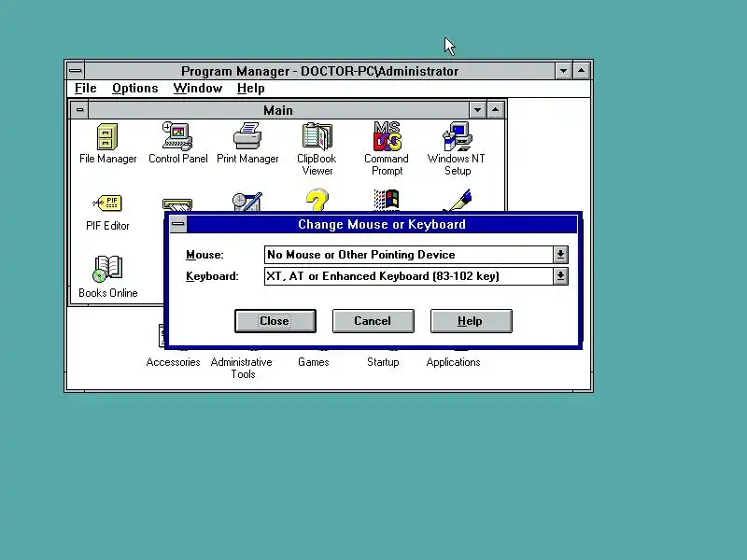Select the Windows flag icon in Main

pyautogui.click(x=387, y=200)
